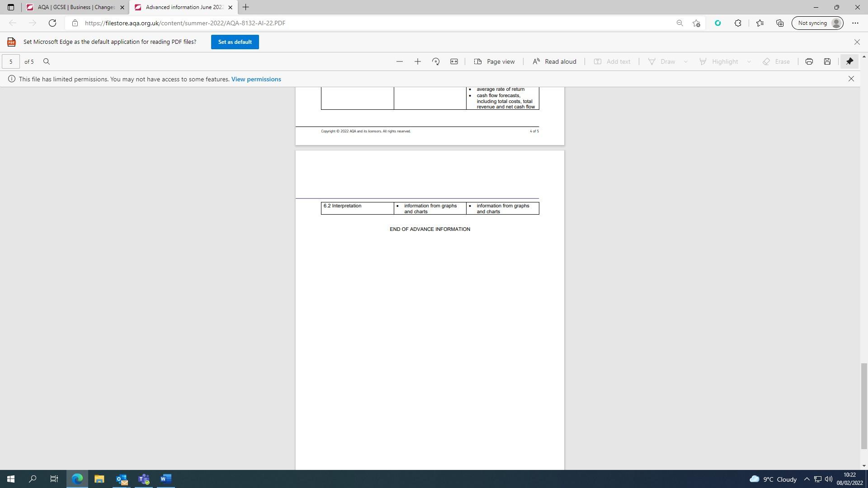Search within the PDF using magnifier icon
Image resolution: width=868 pixels, height=488 pixels.
(47, 61)
